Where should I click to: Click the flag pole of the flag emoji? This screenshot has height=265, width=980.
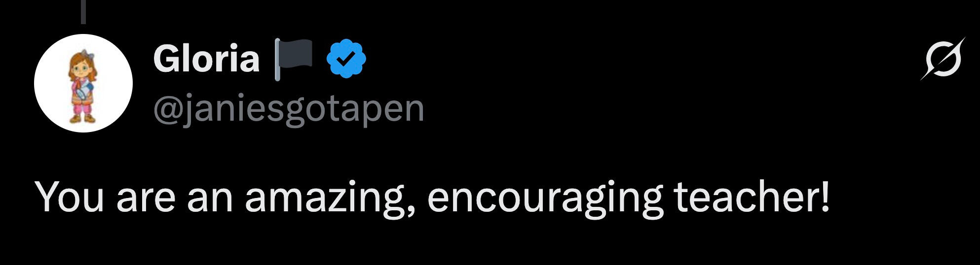[x=277, y=60]
